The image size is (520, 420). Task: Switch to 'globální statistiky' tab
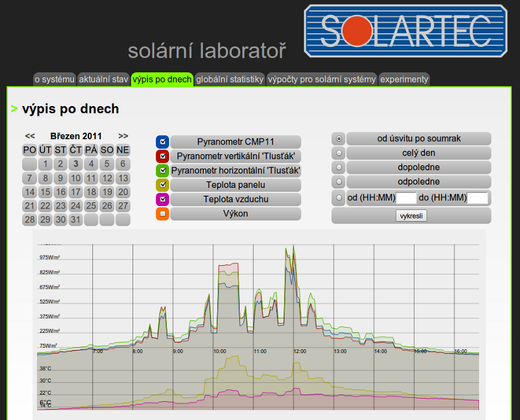[x=229, y=79]
